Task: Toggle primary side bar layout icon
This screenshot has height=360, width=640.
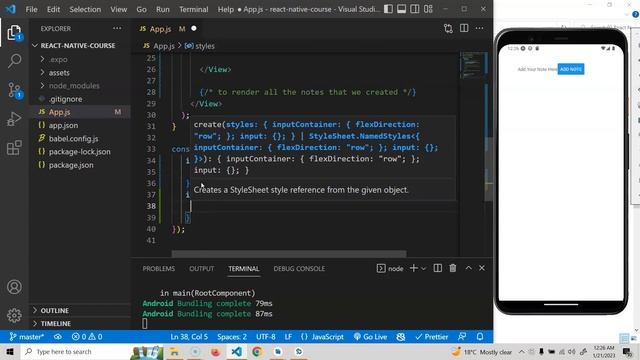Action: tap(388, 9)
